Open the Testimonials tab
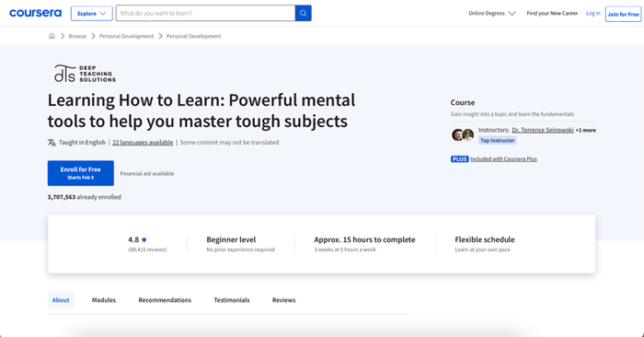The image size is (644, 337). [x=232, y=300]
